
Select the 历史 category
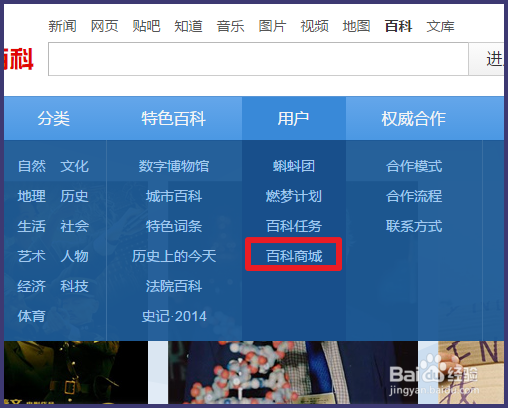pos(74,196)
